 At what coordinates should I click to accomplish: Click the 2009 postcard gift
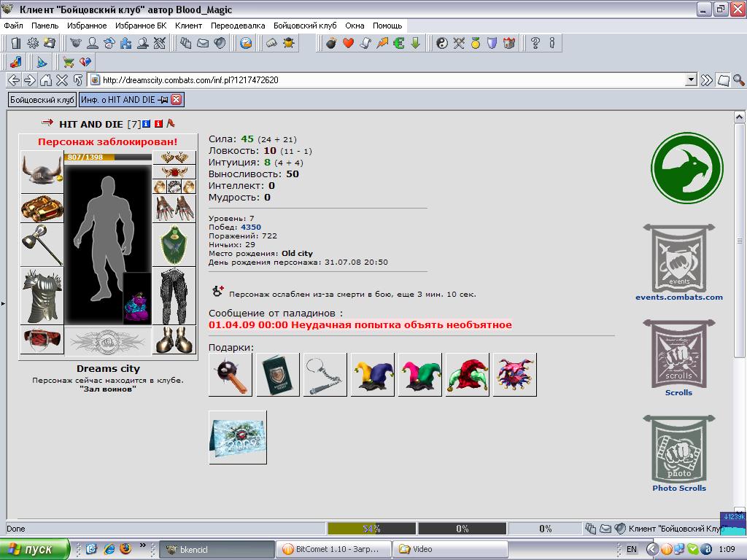tap(238, 437)
